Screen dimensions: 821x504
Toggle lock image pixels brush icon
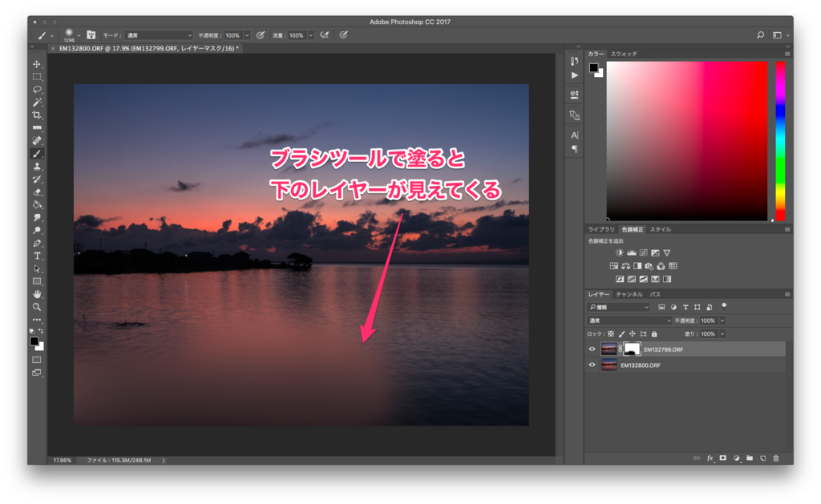click(621, 334)
